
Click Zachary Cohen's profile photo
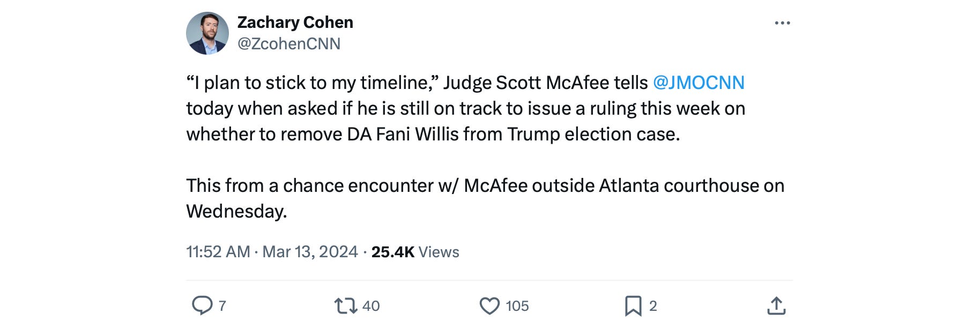pos(207,33)
